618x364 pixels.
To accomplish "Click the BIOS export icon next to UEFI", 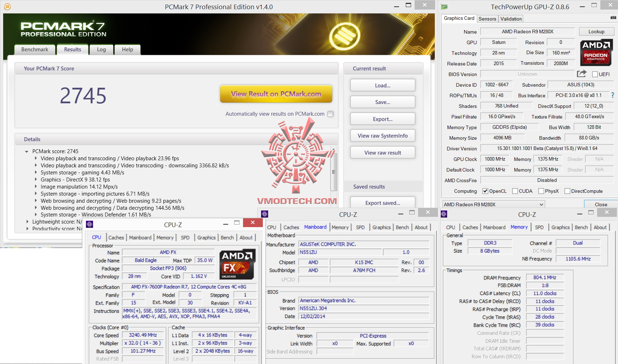I will point(582,74).
